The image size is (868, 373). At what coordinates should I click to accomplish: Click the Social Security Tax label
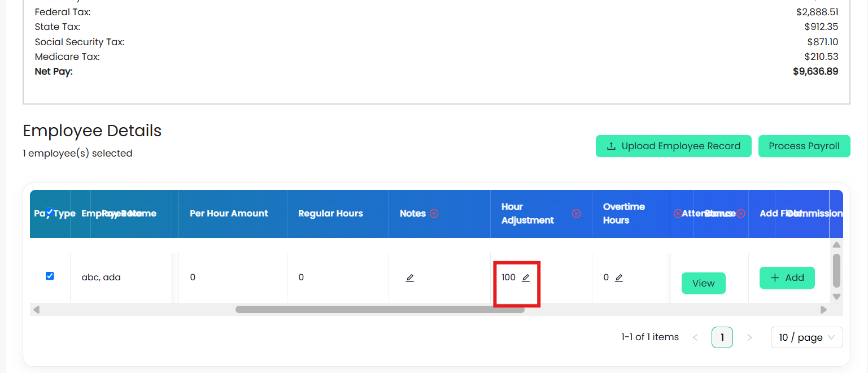(x=80, y=42)
